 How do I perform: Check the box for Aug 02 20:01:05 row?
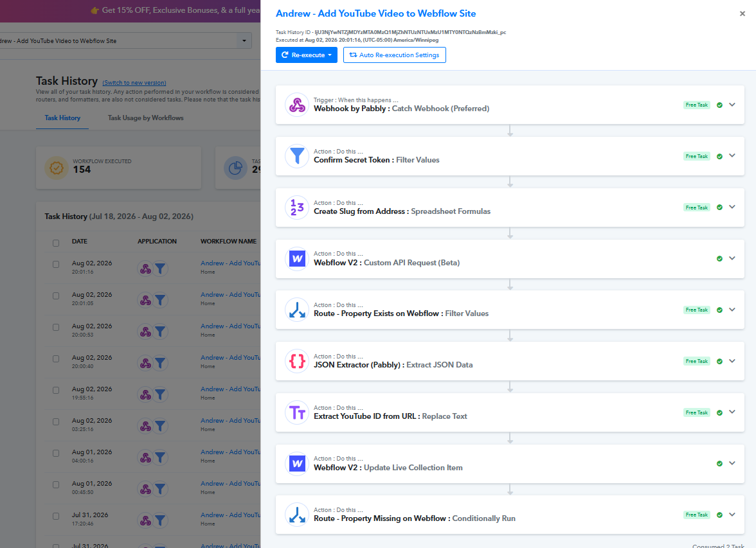click(56, 296)
